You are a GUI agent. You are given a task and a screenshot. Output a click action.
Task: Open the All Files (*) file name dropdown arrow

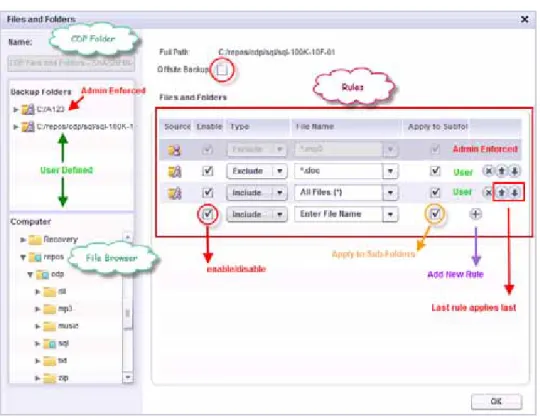coord(390,192)
